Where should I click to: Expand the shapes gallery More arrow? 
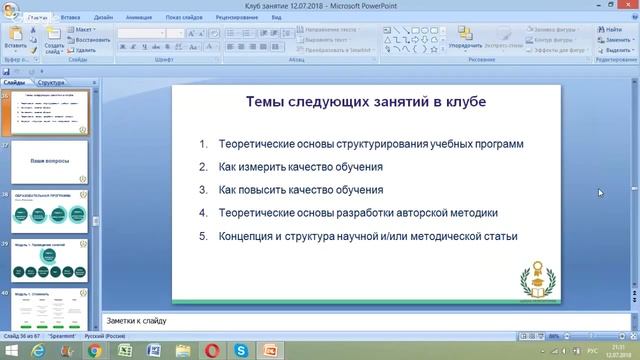442,49
